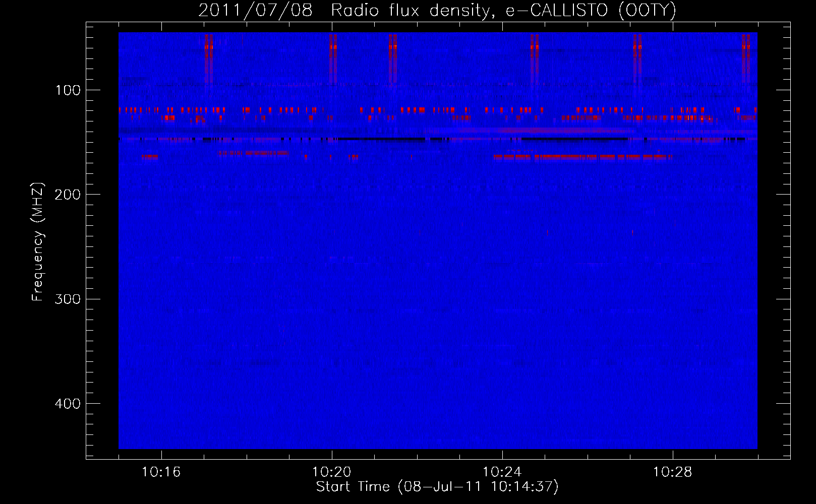Click the 200 frequency tick label

[68, 195]
